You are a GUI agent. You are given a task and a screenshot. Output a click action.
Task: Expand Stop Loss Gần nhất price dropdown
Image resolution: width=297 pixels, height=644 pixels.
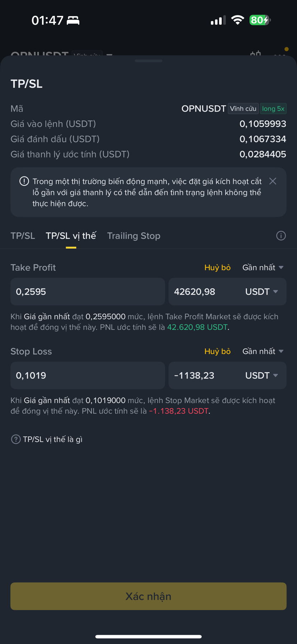[x=263, y=351]
